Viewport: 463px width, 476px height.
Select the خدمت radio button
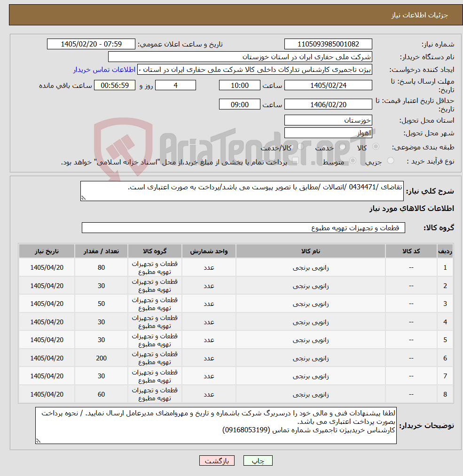(343, 147)
